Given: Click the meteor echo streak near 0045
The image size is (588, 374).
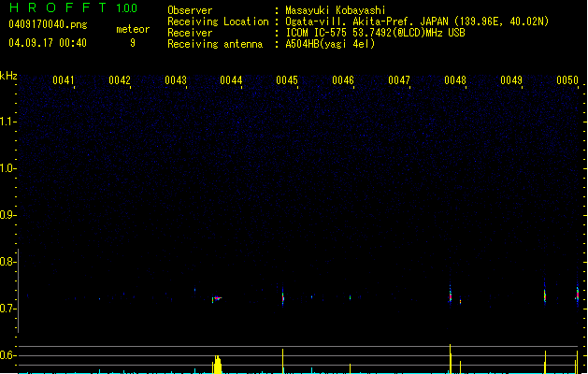Looking at the screenshot, I should pos(282,296).
